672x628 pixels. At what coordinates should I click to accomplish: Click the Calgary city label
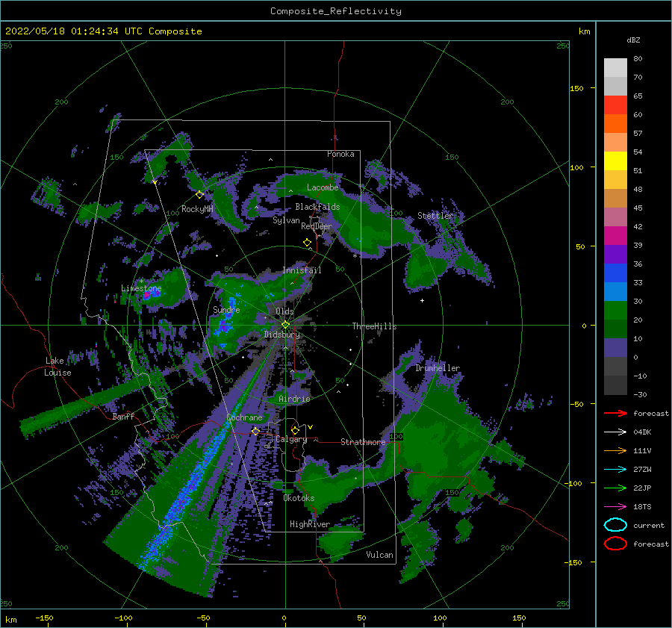[291, 439]
